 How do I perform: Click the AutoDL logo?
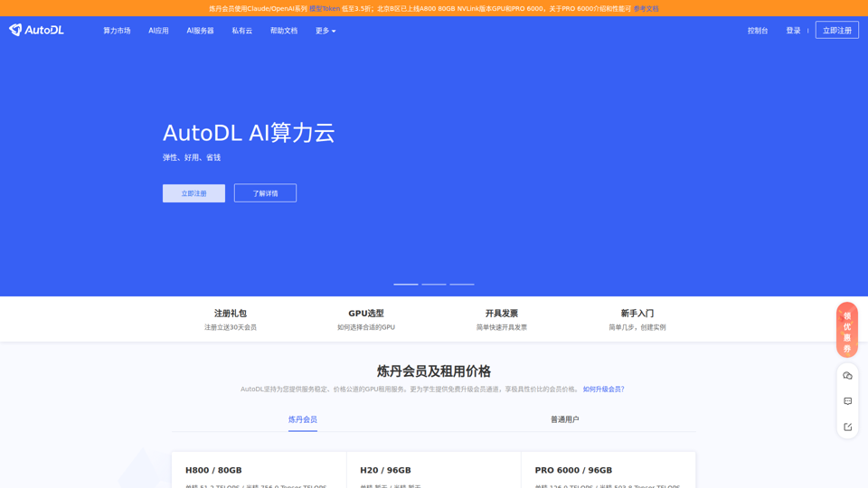tap(36, 30)
